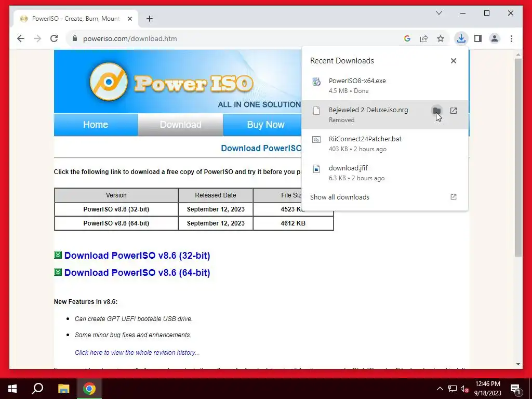
Task: Click the Google icon in address bar
Action: pos(407,38)
